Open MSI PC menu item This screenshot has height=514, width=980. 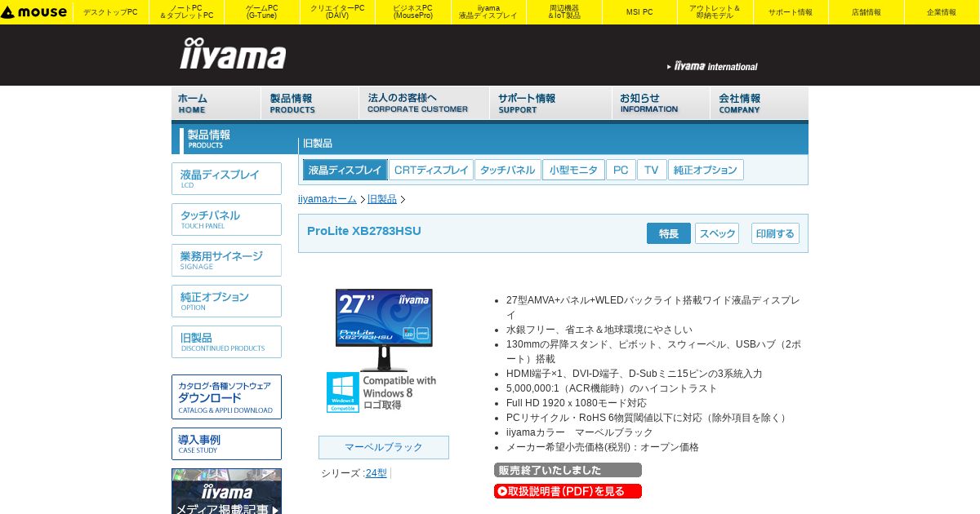[x=639, y=12]
